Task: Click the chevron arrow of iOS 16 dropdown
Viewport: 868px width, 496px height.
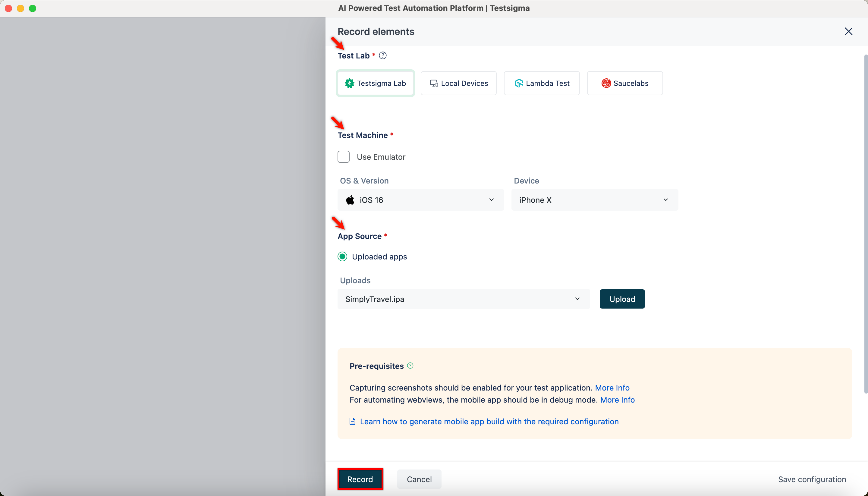Action: [492, 199]
